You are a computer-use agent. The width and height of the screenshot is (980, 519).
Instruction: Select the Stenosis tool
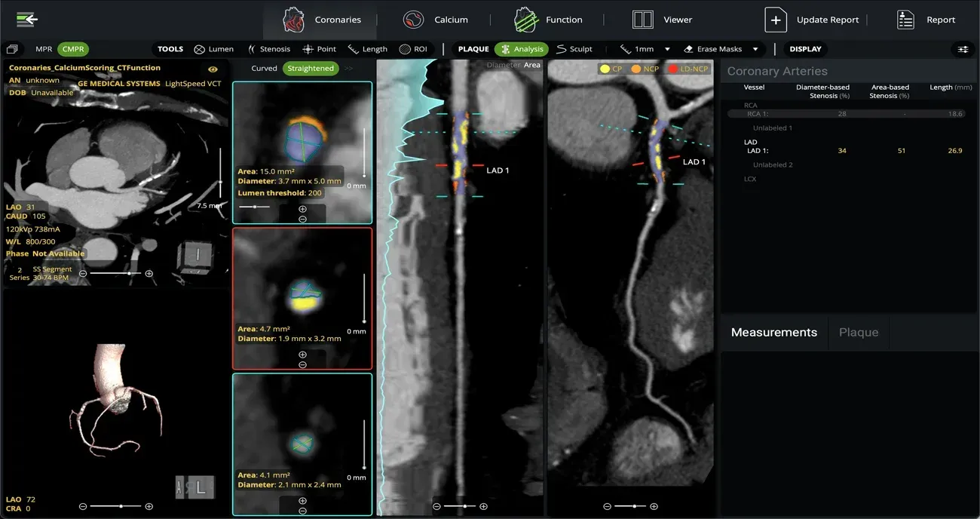click(269, 48)
